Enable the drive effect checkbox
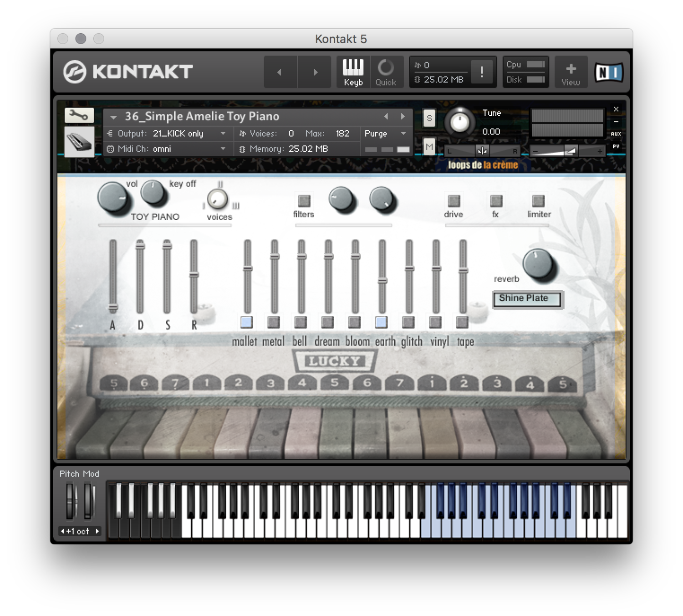This screenshot has height=616, width=683. pyautogui.click(x=453, y=200)
